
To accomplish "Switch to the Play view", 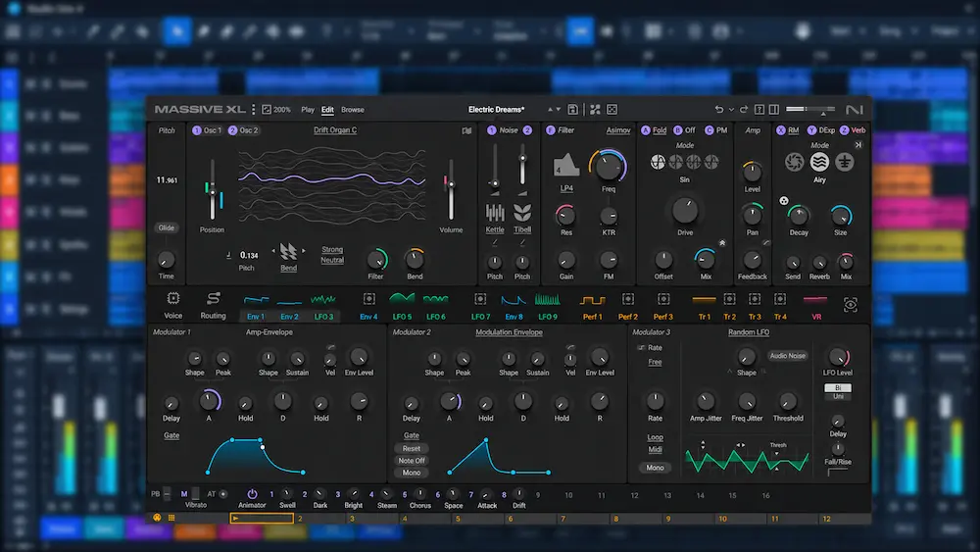I will click(308, 110).
